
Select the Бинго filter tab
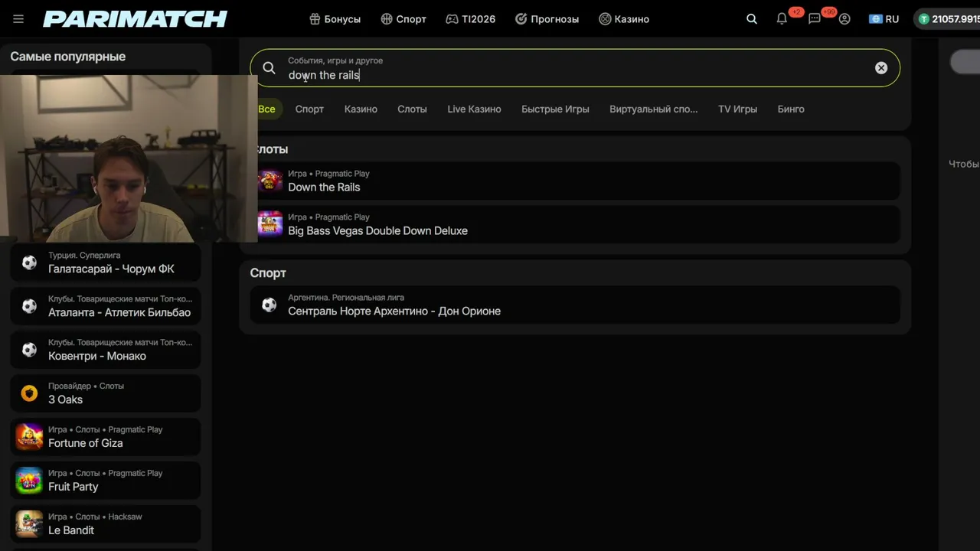pyautogui.click(x=791, y=109)
